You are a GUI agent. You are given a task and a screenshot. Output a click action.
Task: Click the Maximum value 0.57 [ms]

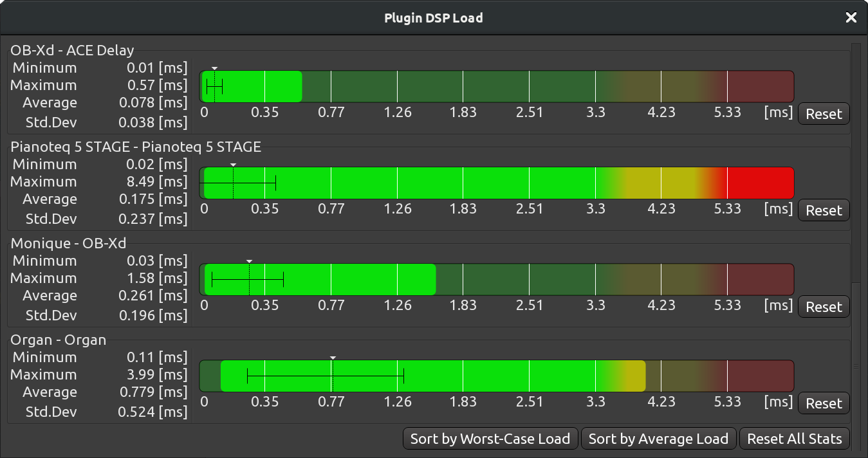[157, 86]
